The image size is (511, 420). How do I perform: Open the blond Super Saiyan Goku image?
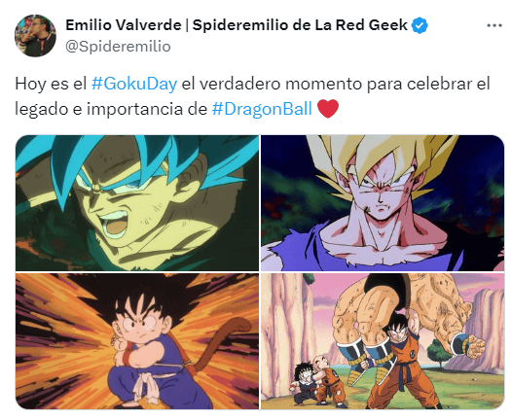coord(383,203)
